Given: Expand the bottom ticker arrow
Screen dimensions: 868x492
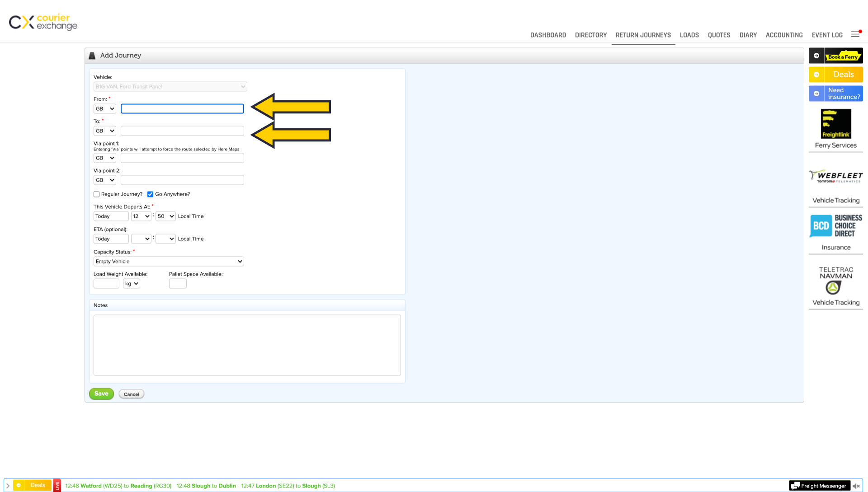Looking at the screenshot, I should tap(8, 486).
